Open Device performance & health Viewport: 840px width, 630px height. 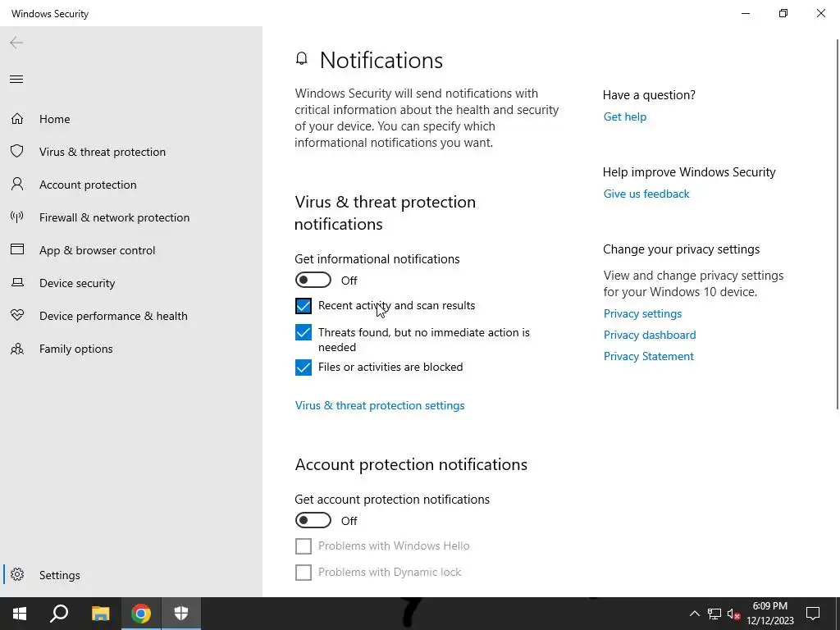tap(131, 316)
